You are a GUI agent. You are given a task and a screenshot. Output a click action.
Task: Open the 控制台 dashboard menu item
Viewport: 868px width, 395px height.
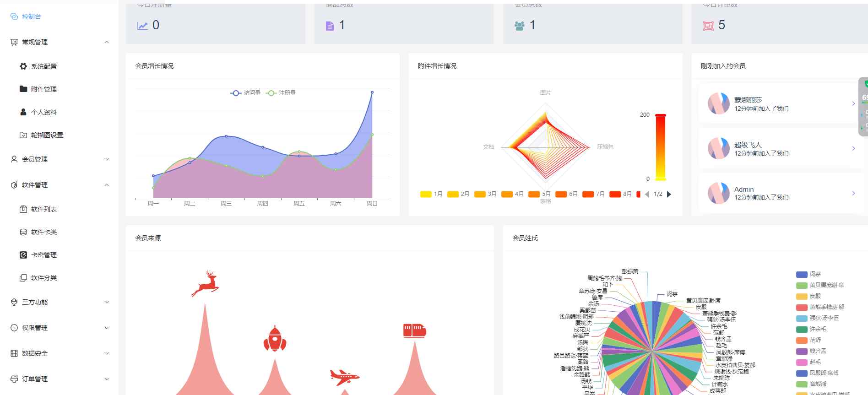click(31, 16)
